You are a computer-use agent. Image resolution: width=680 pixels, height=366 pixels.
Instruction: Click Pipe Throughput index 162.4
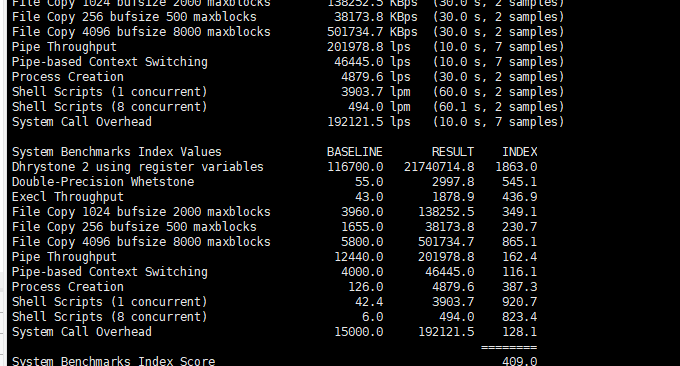520,257
